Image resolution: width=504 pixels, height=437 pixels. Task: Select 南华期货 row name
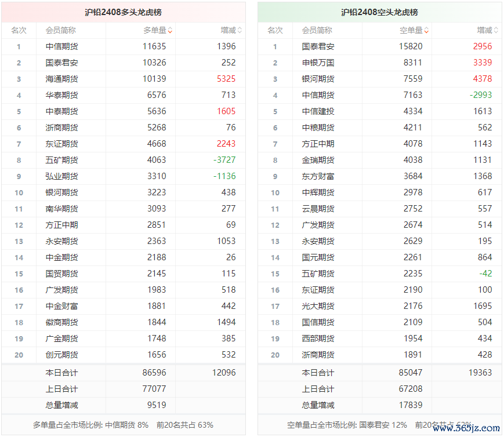pos(61,209)
